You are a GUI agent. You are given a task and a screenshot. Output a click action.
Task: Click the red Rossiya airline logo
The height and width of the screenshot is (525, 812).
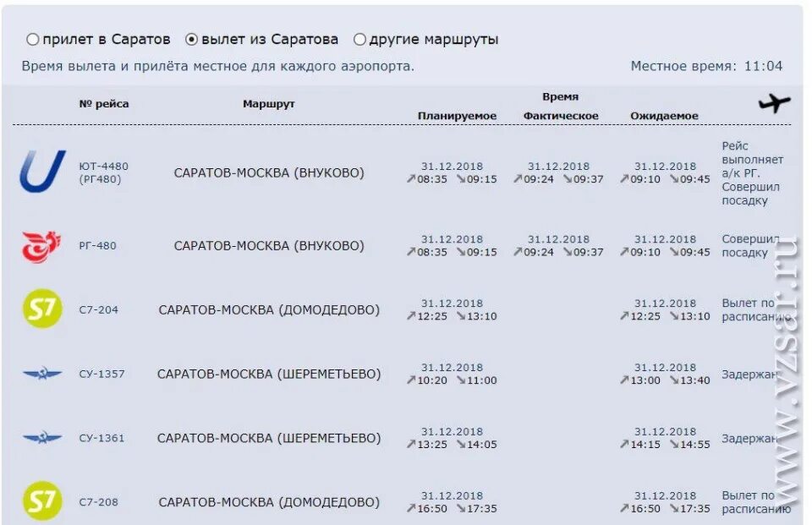(x=41, y=246)
